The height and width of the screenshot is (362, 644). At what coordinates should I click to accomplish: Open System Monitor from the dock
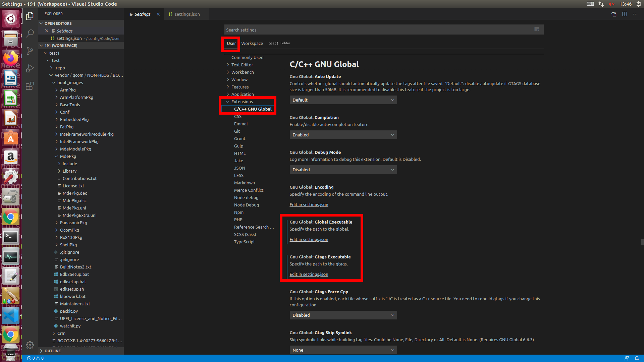click(11, 257)
